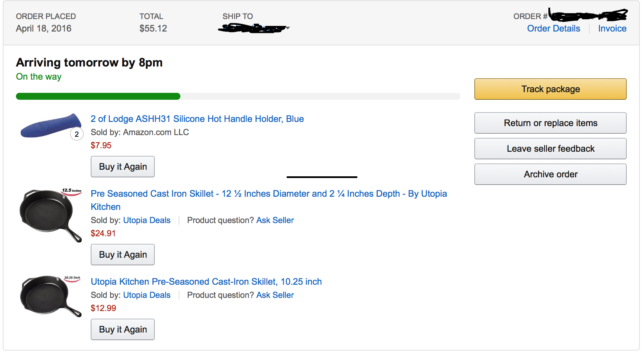
Task: Click the blue silicone handle holder thumbnail
Action: pos(51,126)
